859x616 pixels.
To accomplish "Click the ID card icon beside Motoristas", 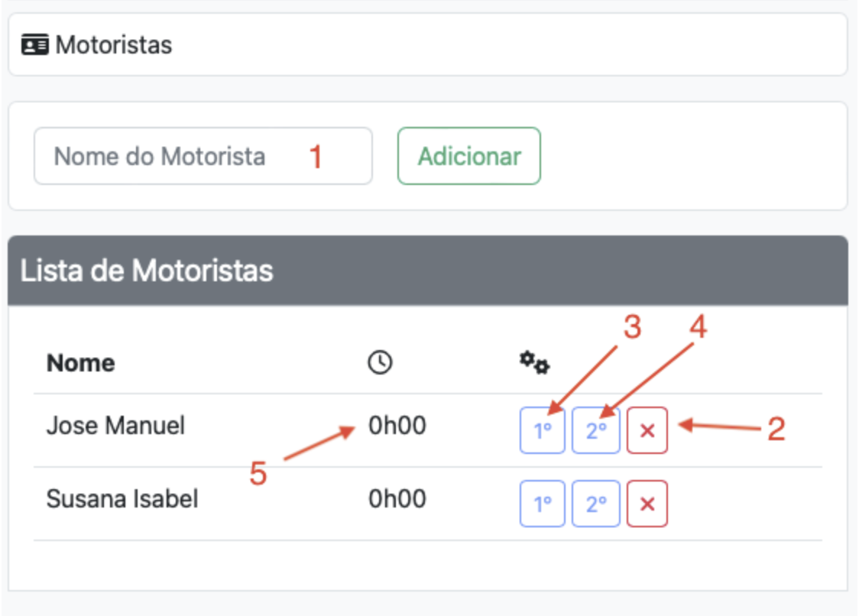I will (x=35, y=45).
